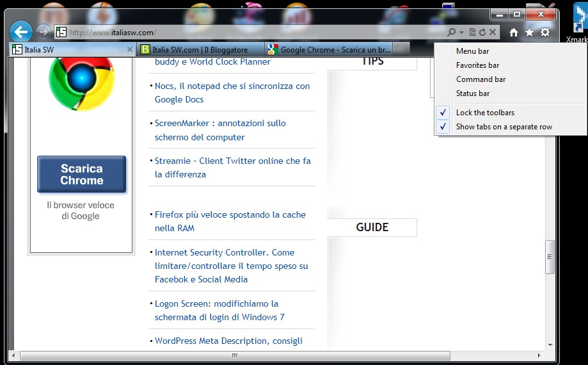Open the ScreenMarker article link
The image size is (588, 365).
[220, 130]
